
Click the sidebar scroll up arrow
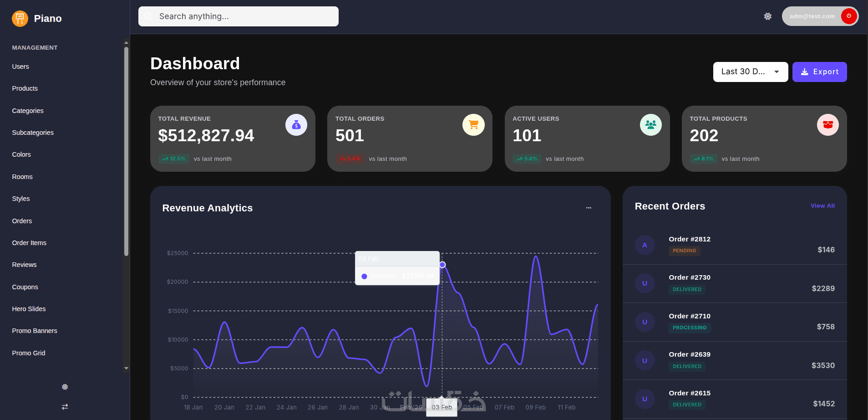[126, 43]
